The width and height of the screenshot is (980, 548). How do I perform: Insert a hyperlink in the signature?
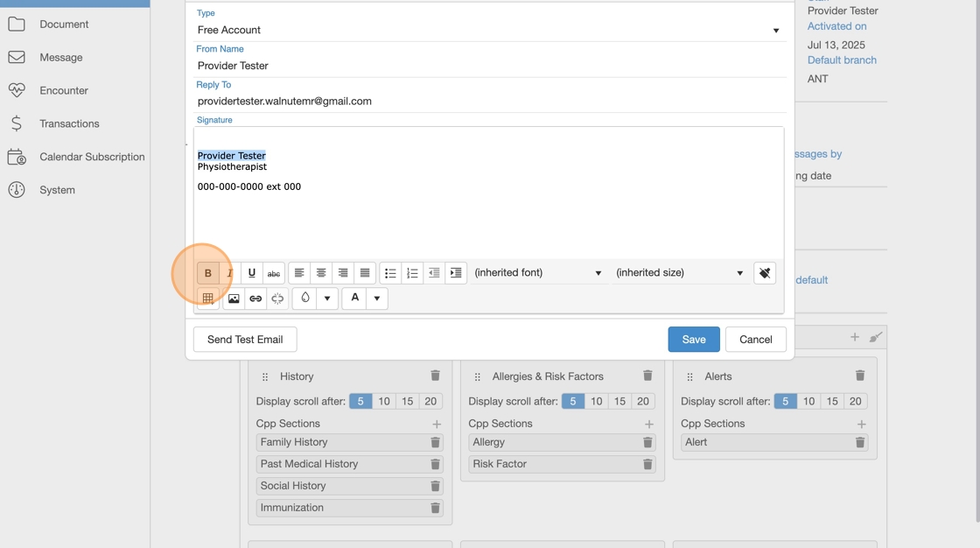(x=255, y=299)
